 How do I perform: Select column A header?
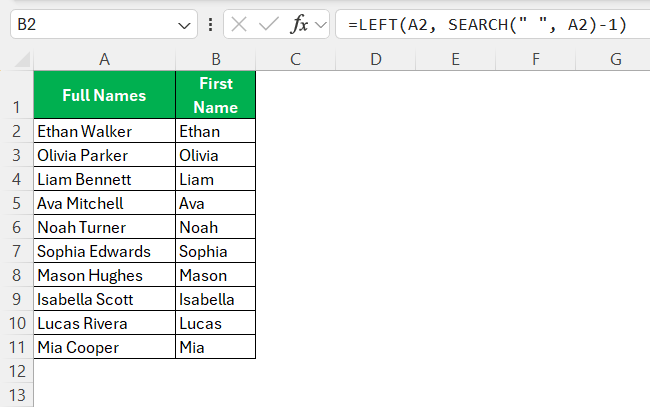[104, 59]
